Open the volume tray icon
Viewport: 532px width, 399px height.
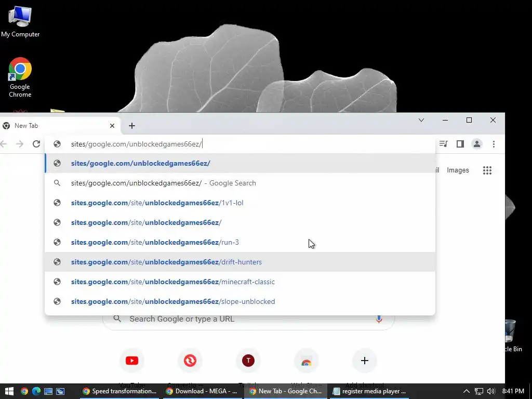[x=490, y=391]
